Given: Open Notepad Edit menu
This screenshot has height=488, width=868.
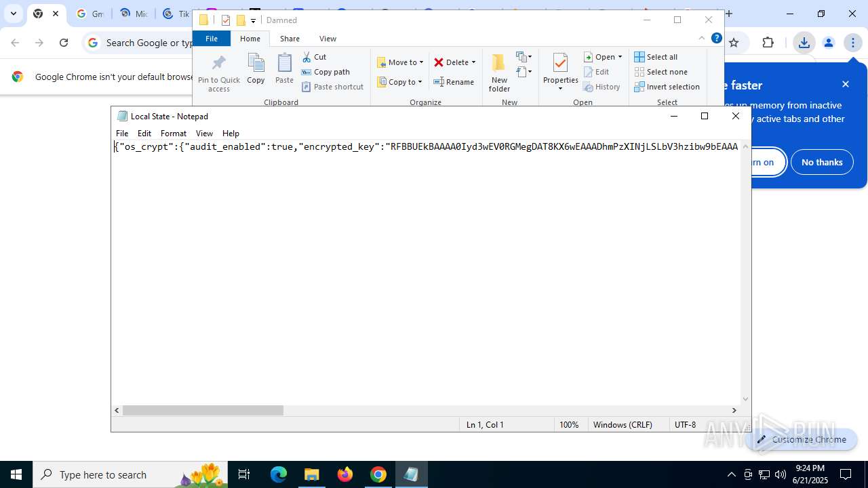Looking at the screenshot, I should pos(144,134).
